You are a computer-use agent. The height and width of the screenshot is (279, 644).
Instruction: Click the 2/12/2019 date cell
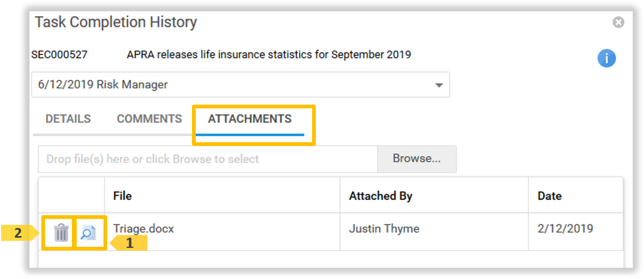[565, 229]
